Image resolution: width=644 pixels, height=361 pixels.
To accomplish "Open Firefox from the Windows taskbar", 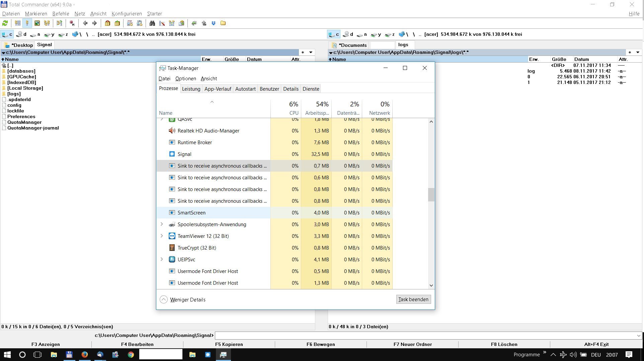I will coord(85,355).
